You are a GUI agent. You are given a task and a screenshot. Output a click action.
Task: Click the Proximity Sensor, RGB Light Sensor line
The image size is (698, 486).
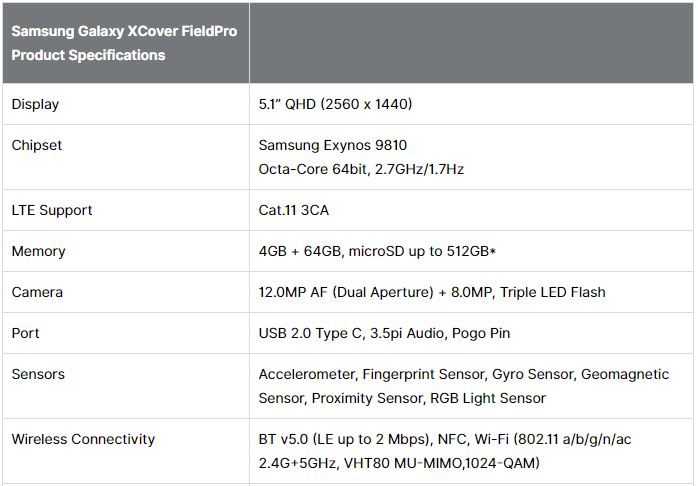coord(402,398)
